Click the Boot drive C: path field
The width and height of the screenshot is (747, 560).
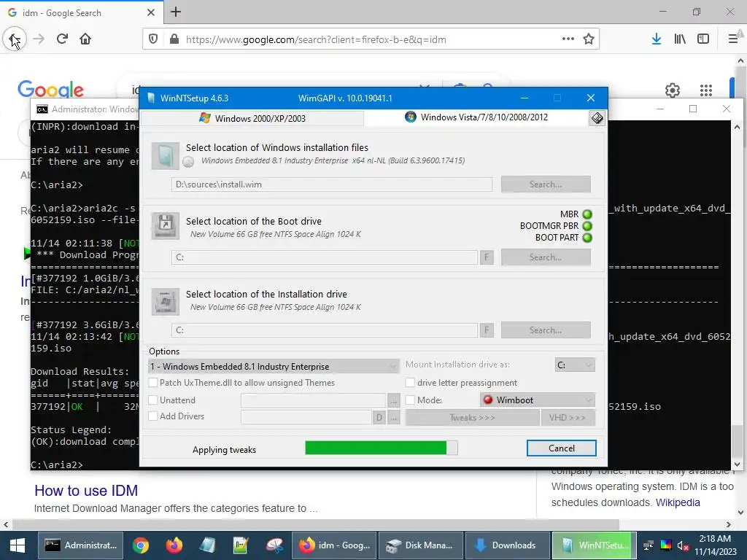pyautogui.click(x=325, y=257)
